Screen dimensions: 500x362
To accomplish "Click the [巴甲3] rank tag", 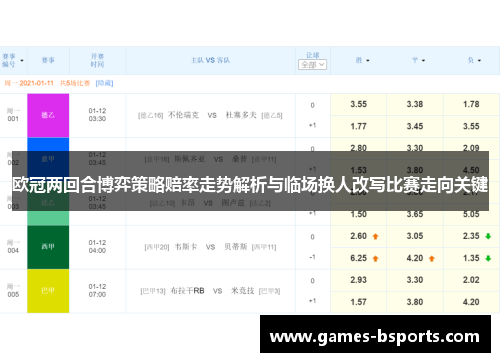I will click(x=270, y=291).
